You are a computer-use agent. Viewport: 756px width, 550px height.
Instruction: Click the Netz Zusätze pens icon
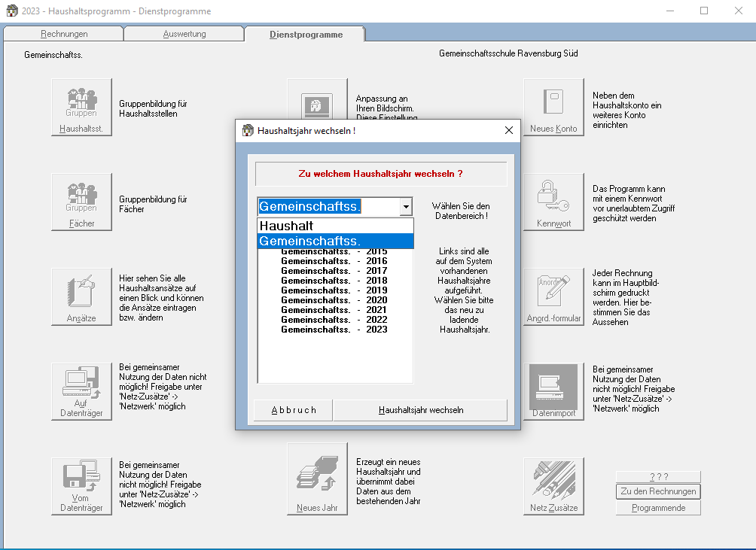pyautogui.click(x=553, y=487)
